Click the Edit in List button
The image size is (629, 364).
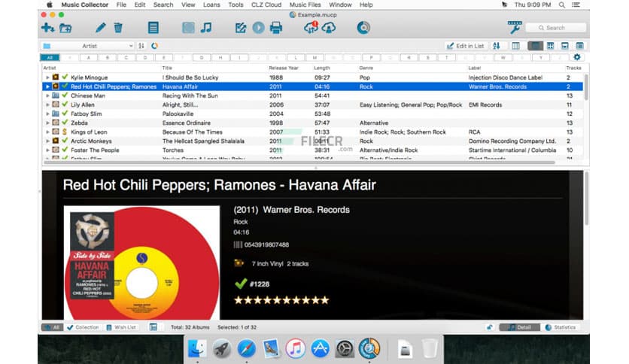click(465, 46)
